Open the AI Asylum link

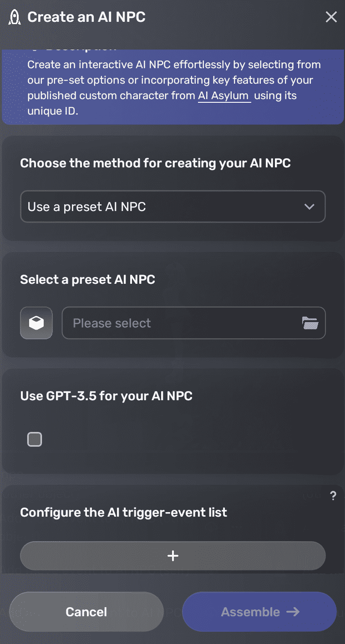tap(223, 96)
